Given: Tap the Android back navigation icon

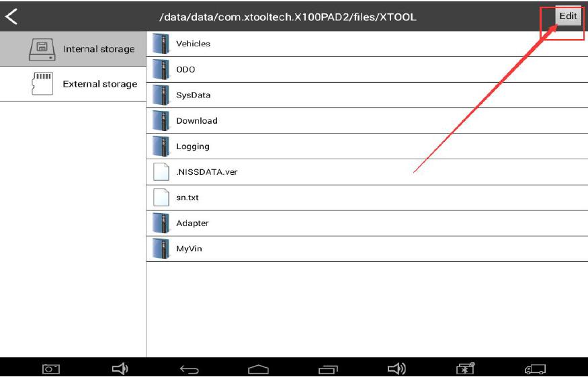Looking at the screenshot, I should (189, 370).
